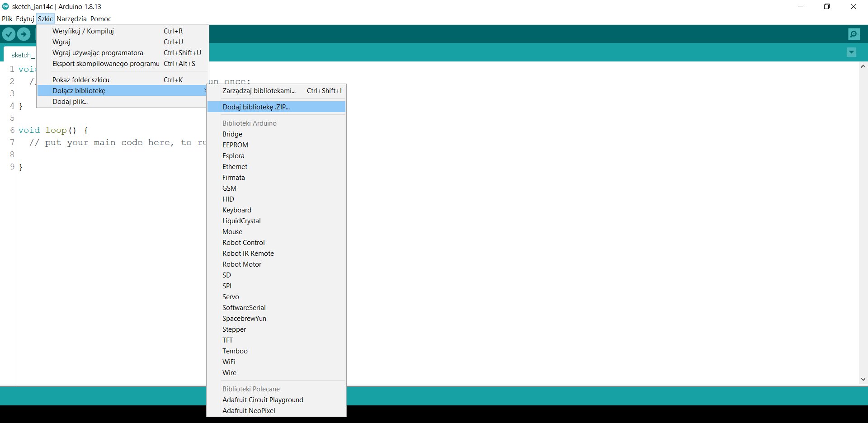The image size is (868, 423).
Task: Include the Adafruit NeoPixel library
Action: click(x=249, y=411)
